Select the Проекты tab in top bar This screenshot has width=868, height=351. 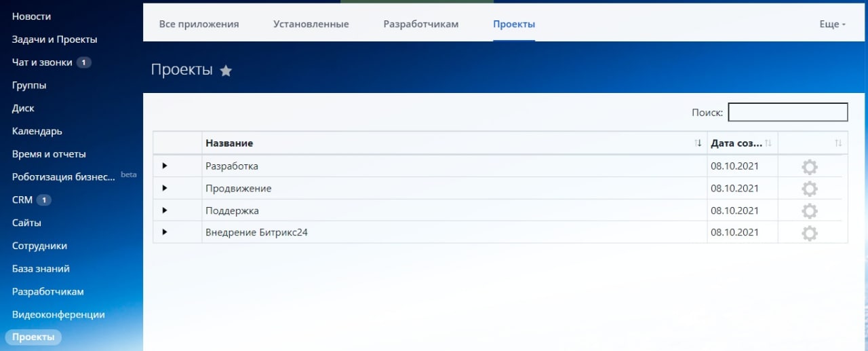[x=514, y=24]
